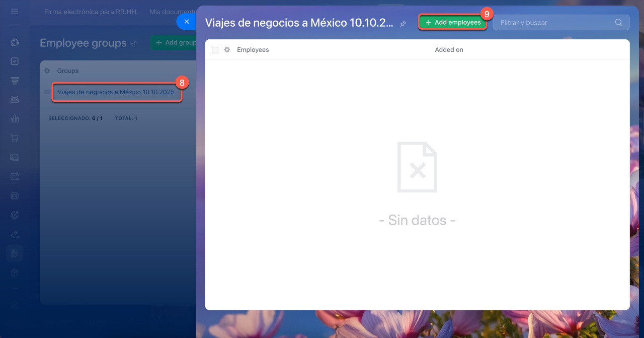Click the magnifier icon in the search field
Screen dimensions: 644x338
[619, 23]
